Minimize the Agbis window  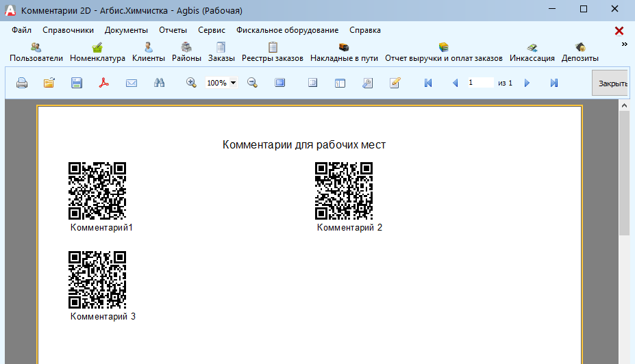[x=552, y=9]
